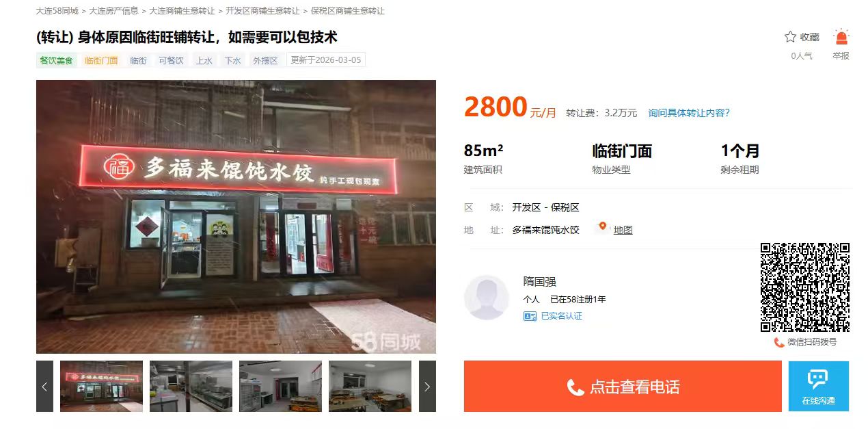Screen dimensions: 868x429
Task: Click the star 收藏 favorite icon
Action: click(790, 37)
